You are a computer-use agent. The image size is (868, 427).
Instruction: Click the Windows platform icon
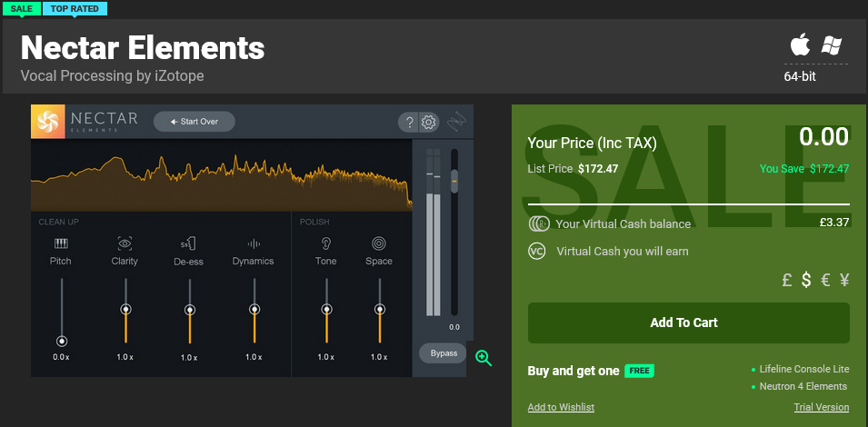coord(832,45)
